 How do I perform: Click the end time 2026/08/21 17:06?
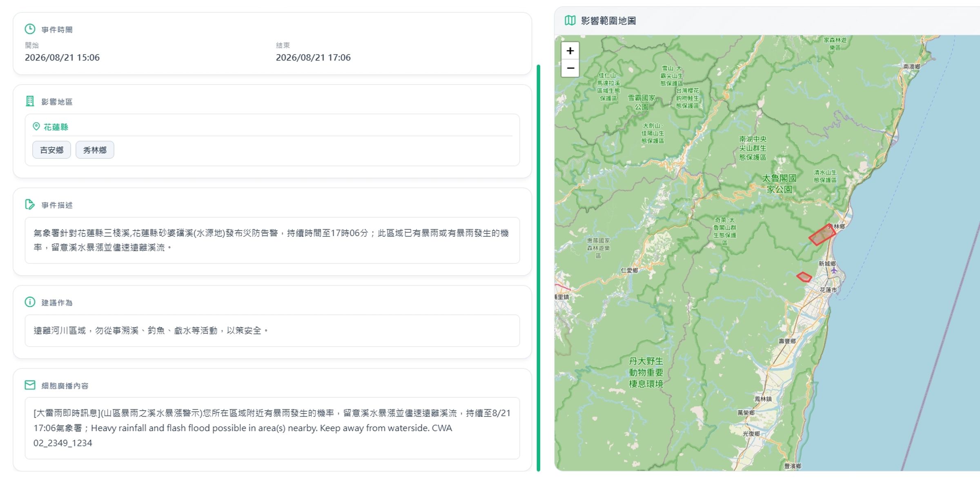313,58
